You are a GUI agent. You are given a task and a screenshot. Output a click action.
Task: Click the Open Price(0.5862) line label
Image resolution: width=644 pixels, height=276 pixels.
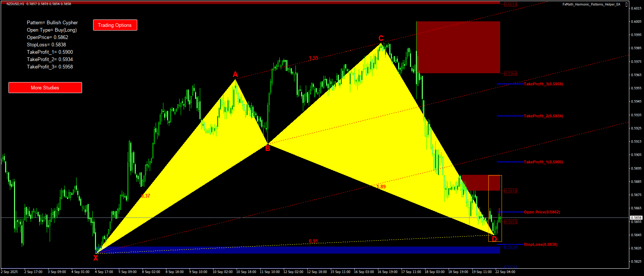542,212
